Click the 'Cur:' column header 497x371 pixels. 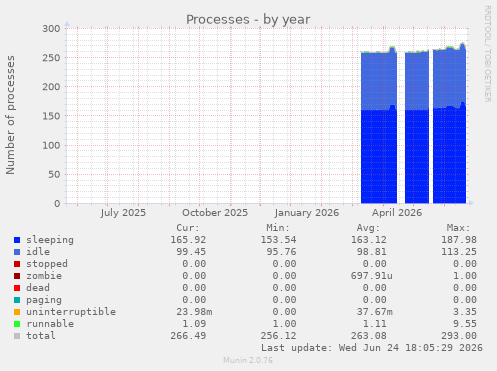click(x=188, y=228)
